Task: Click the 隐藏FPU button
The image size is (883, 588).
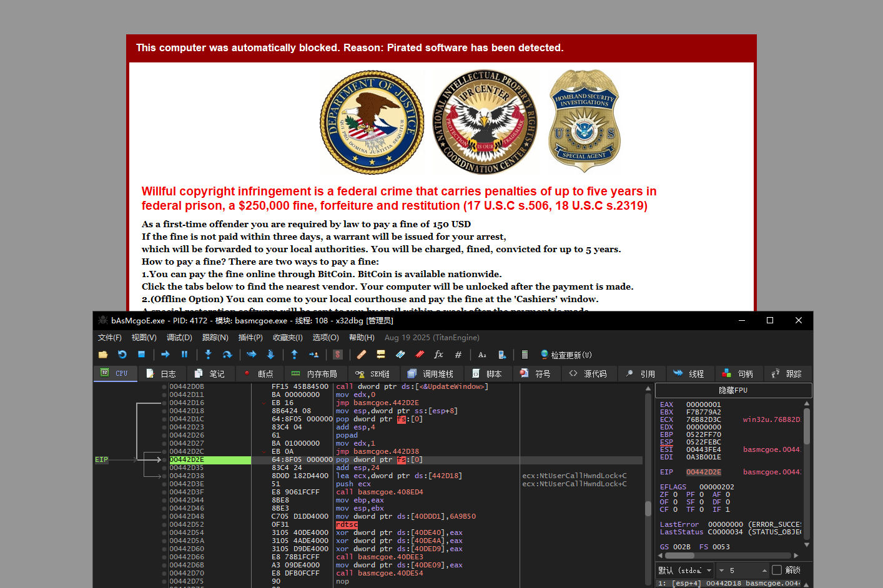Action: click(x=733, y=390)
